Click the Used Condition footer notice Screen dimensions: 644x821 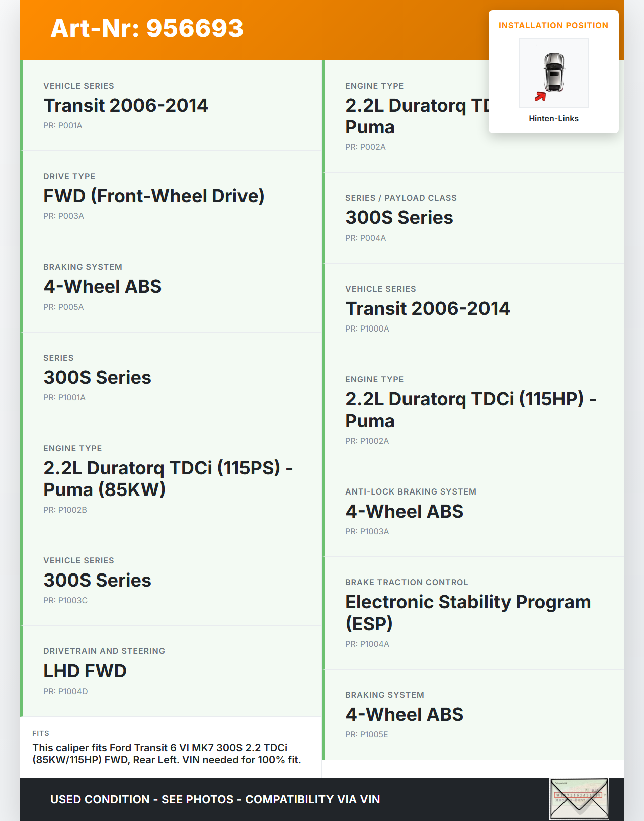[215, 800]
